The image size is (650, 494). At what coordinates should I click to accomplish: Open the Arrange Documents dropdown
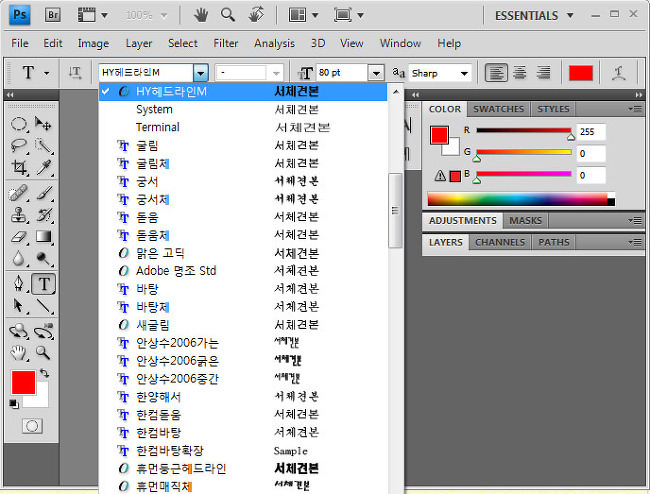tap(303, 15)
